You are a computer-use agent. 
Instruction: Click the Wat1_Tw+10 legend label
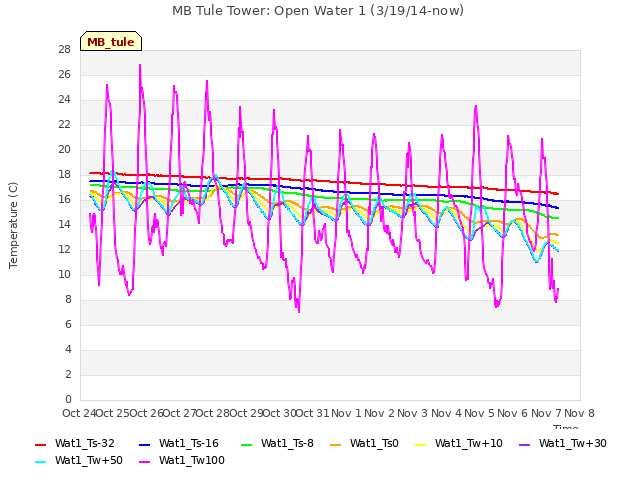(x=469, y=443)
